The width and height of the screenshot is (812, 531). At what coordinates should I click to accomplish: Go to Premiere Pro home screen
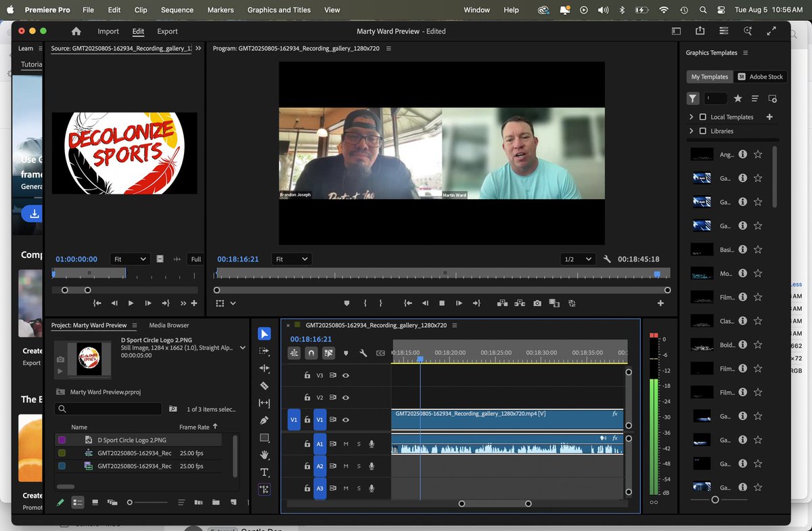pyautogui.click(x=76, y=31)
